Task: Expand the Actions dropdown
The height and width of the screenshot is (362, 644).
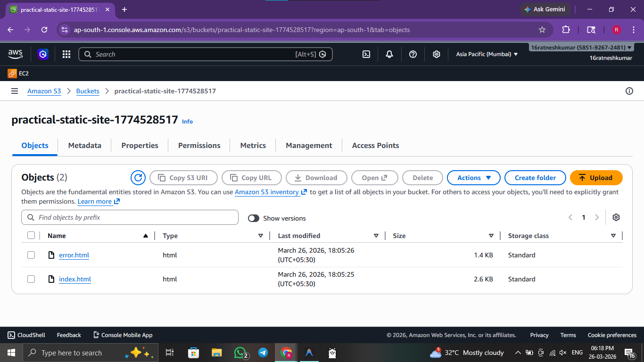Action: (x=474, y=178)
